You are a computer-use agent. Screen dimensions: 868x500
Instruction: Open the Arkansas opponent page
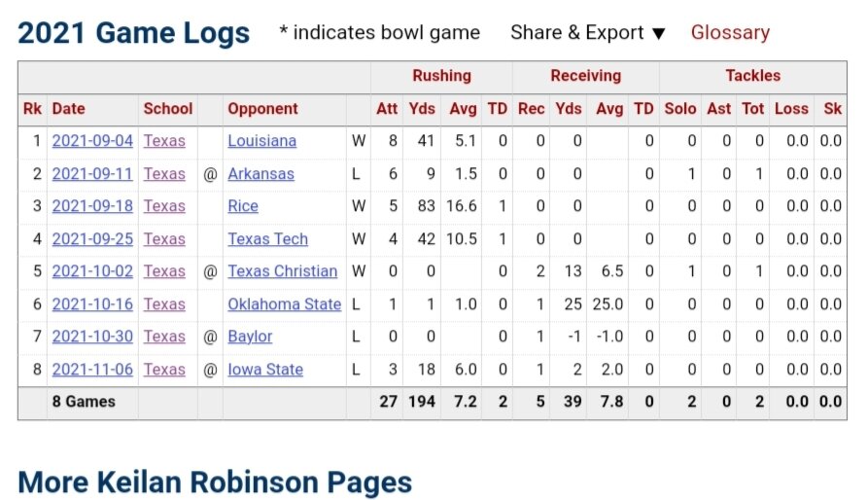(260, 174)
